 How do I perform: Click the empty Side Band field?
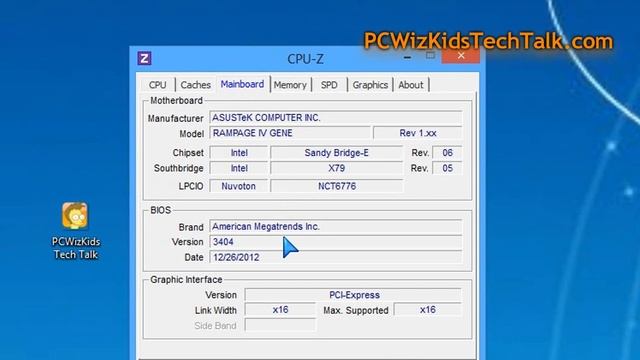coord(280,325)
